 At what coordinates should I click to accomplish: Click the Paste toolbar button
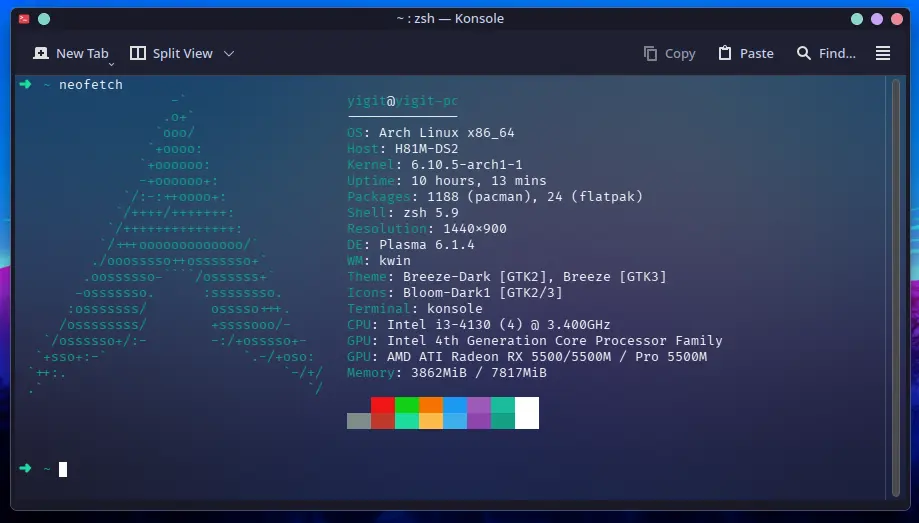[746, 53]
